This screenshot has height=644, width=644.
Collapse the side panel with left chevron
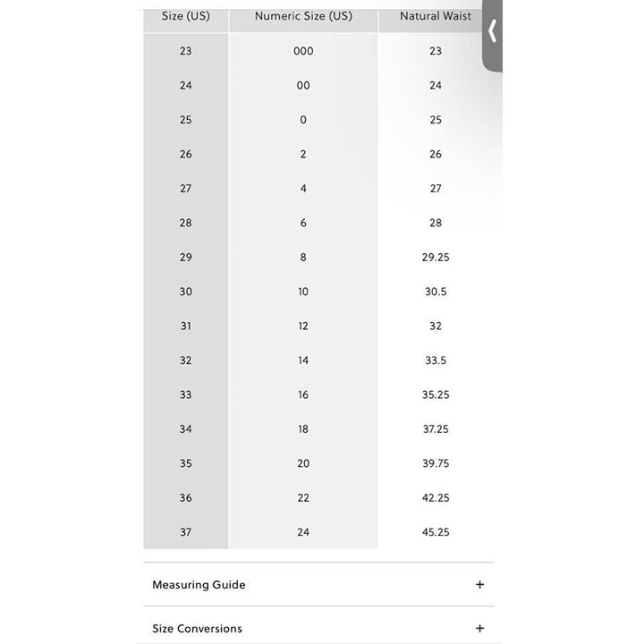coord(493,31)
